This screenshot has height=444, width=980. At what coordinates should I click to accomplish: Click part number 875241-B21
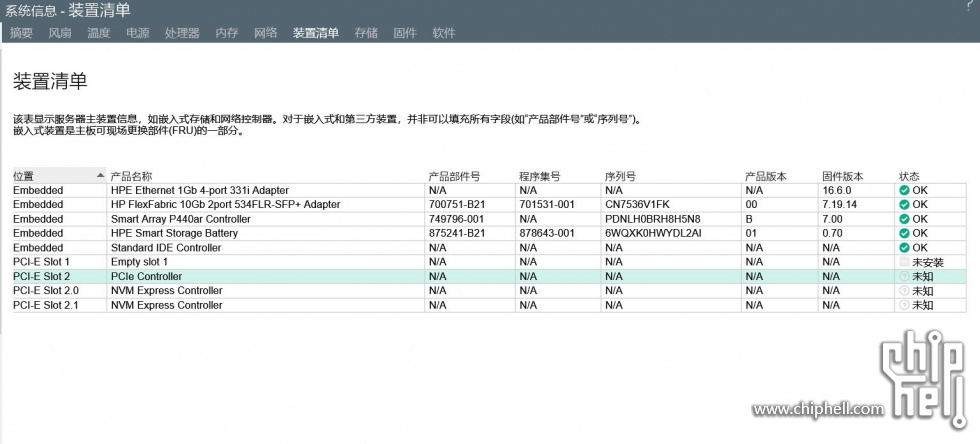click(x=456, y=233)
